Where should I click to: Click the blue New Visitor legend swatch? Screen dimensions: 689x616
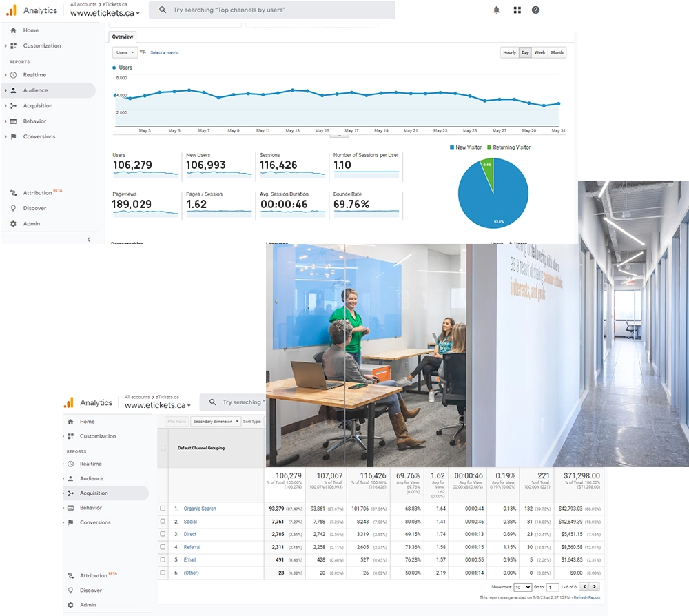coord(452,147)
